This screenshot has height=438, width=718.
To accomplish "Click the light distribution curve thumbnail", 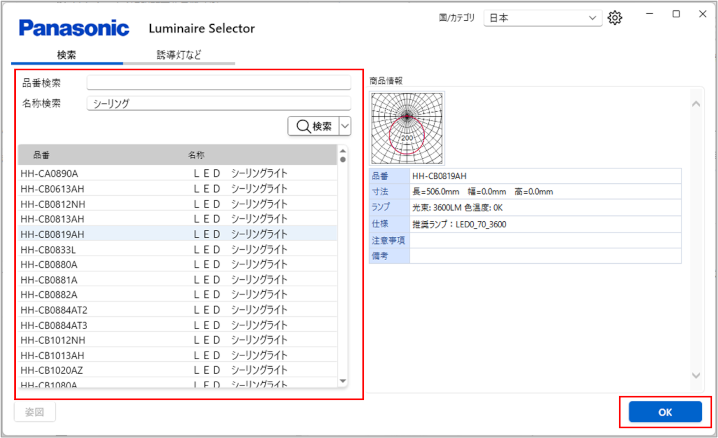I will pos(406,128).
